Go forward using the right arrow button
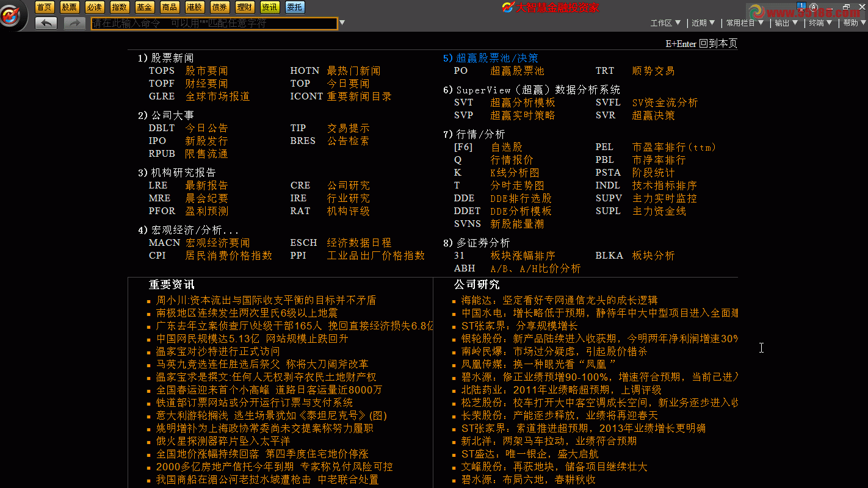The image size is (868, 488). click(74, 23)
